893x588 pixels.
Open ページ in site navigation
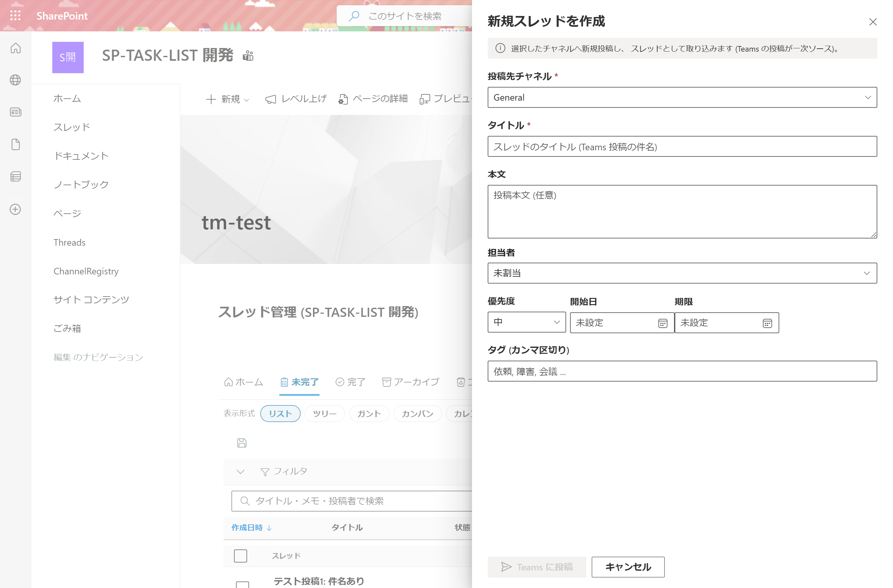click(x=67, y=213)
